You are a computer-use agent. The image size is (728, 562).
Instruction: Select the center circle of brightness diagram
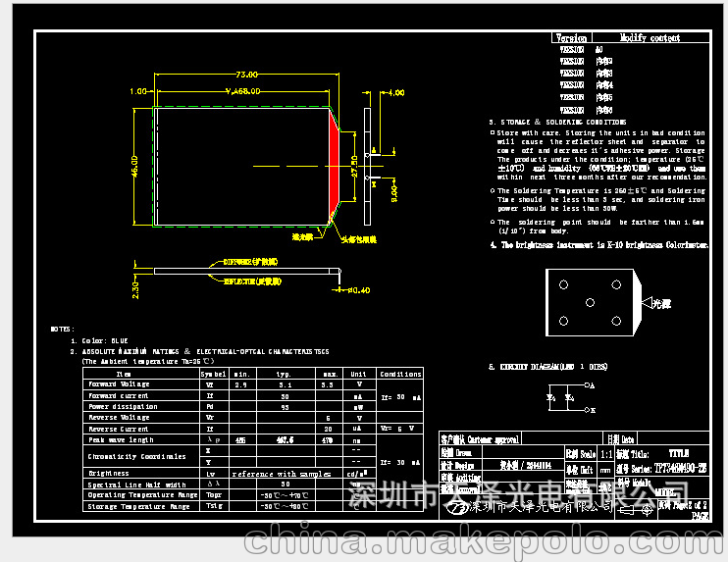click(590, 303)
